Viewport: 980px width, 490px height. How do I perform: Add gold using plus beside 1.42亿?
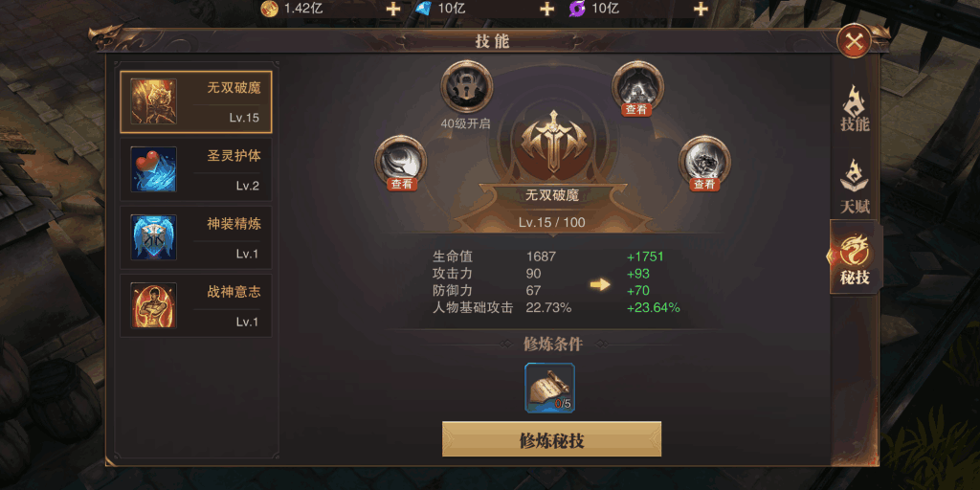click(x=393, y=8)
